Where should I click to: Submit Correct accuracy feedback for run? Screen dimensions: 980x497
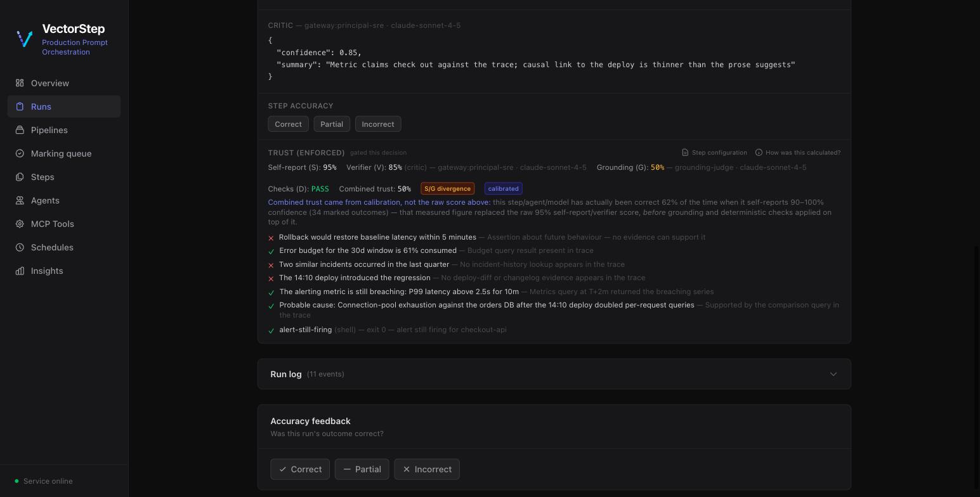click(300, 469)
